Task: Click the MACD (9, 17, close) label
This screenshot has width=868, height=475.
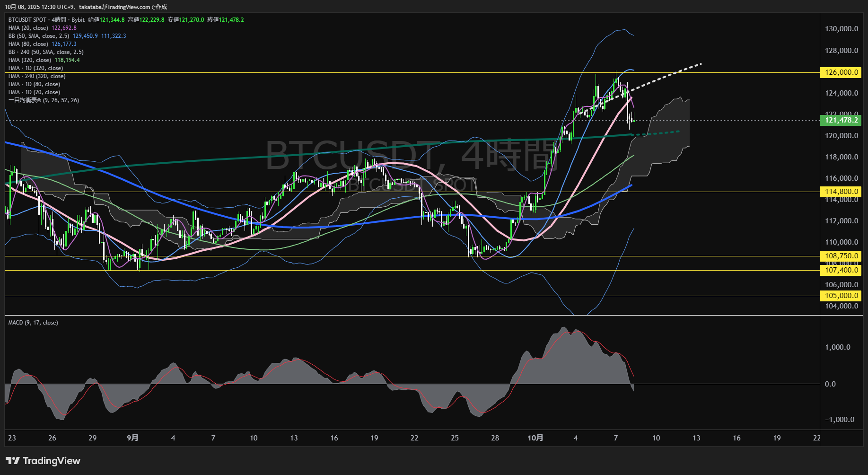Action: [x=33, y=323]
